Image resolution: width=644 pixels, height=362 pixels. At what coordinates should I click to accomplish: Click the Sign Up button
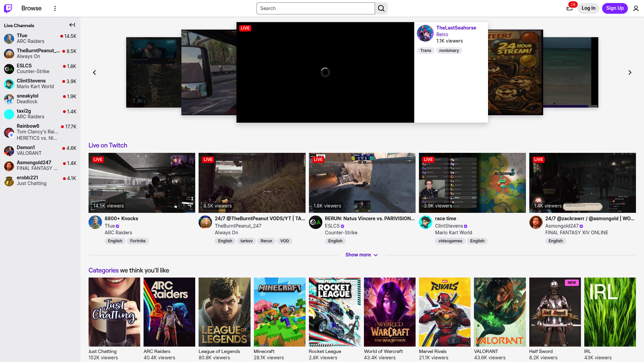coord(615,8)
